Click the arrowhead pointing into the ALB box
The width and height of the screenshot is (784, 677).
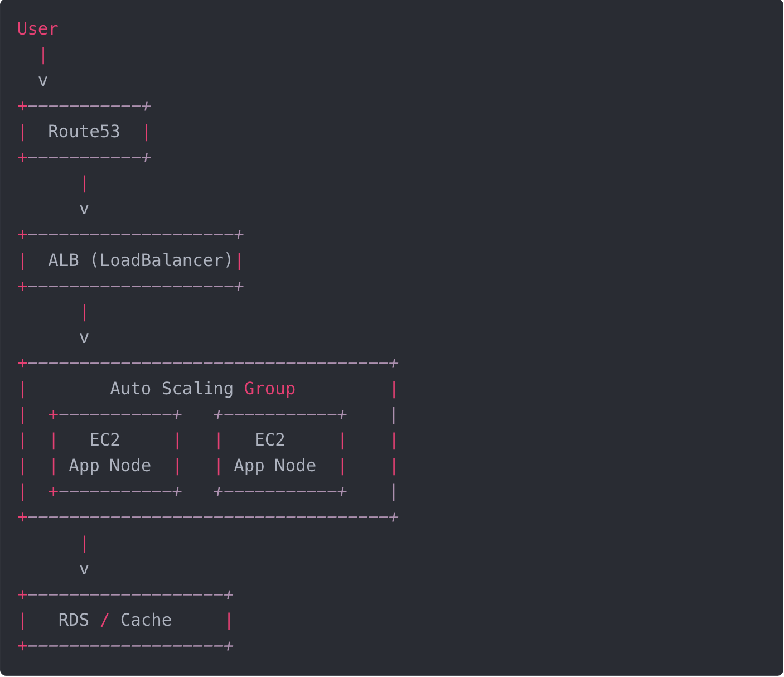coord(84,210)
